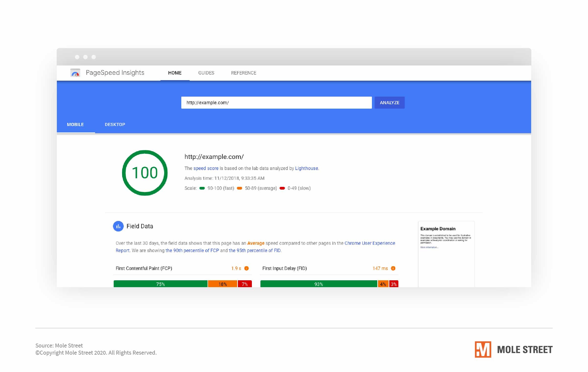Click the info icon next to 147 ms
Image resolution: width=588 pixels, height=372 pixels.
pos(393,268)
